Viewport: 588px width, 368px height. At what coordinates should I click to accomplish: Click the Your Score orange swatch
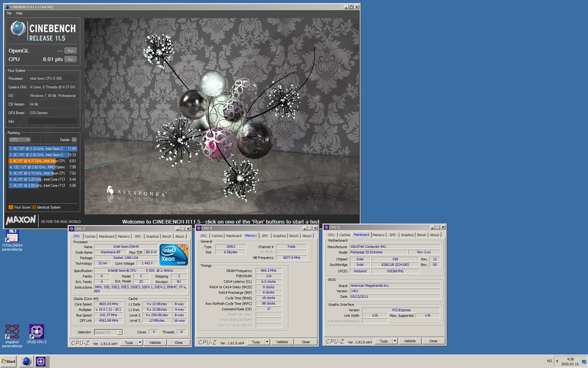(x=11, y=207)
